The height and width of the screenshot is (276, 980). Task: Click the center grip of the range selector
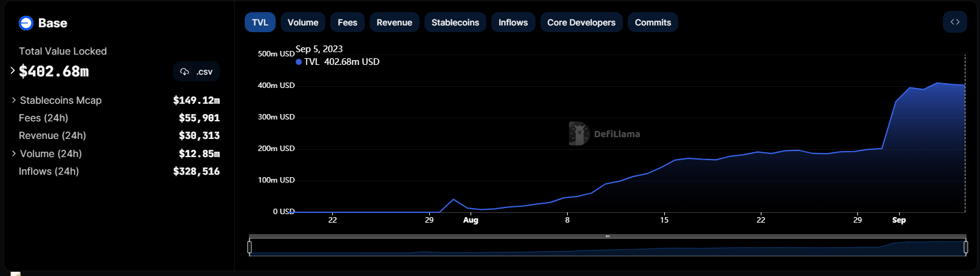[x=607, y=236]
